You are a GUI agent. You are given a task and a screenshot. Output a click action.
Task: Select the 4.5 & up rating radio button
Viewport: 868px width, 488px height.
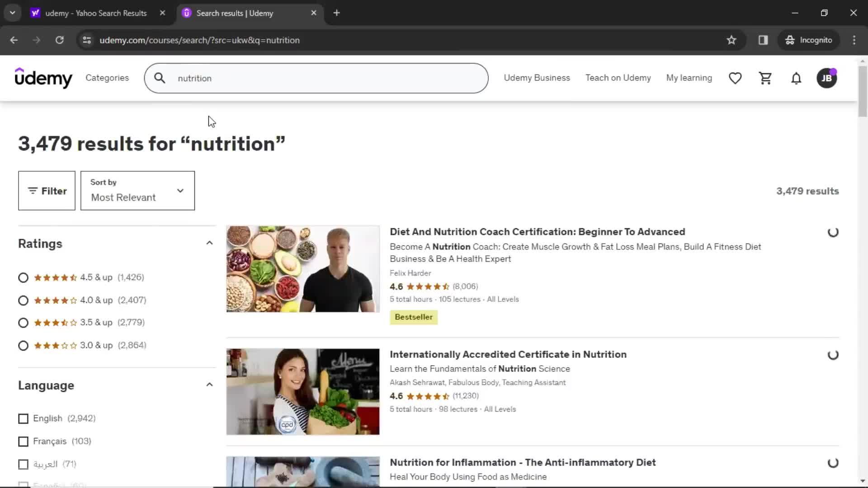click(x=23, y=277)
